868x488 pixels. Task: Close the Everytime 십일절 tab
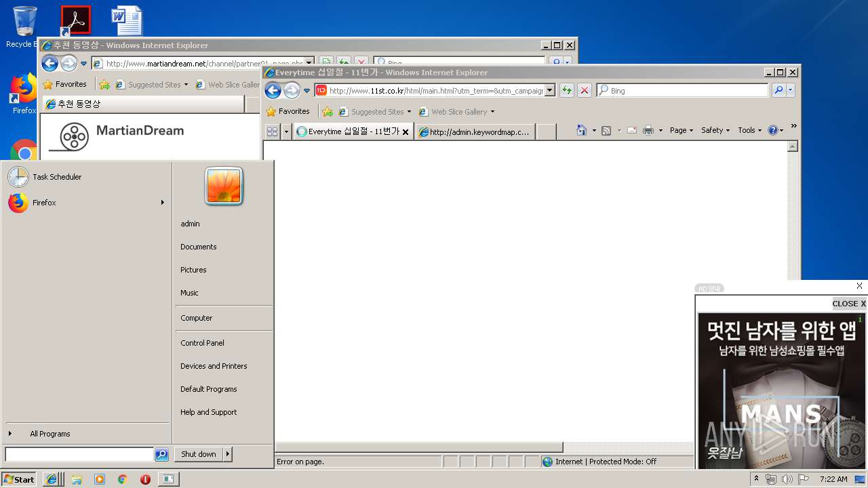(x=406, y=132)
